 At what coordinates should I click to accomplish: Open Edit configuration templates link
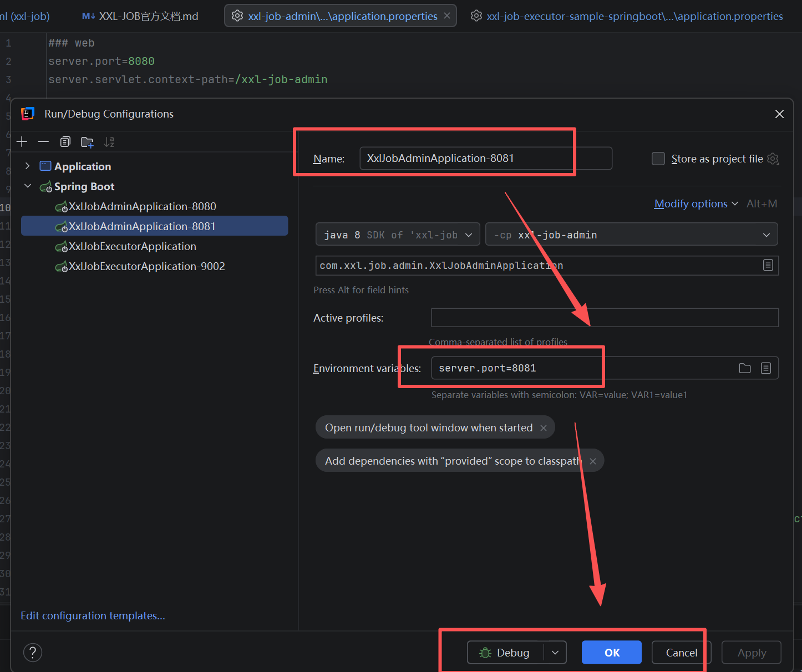pos(93,615)
